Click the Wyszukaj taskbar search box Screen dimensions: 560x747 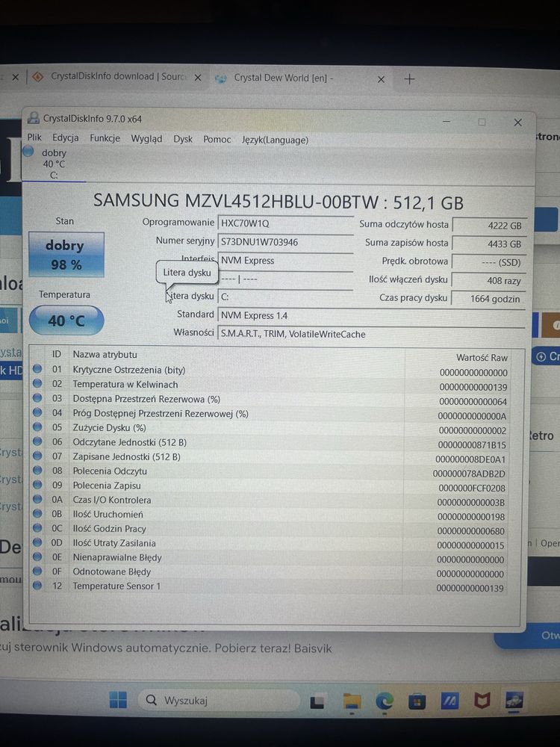(x=219, y=701)
